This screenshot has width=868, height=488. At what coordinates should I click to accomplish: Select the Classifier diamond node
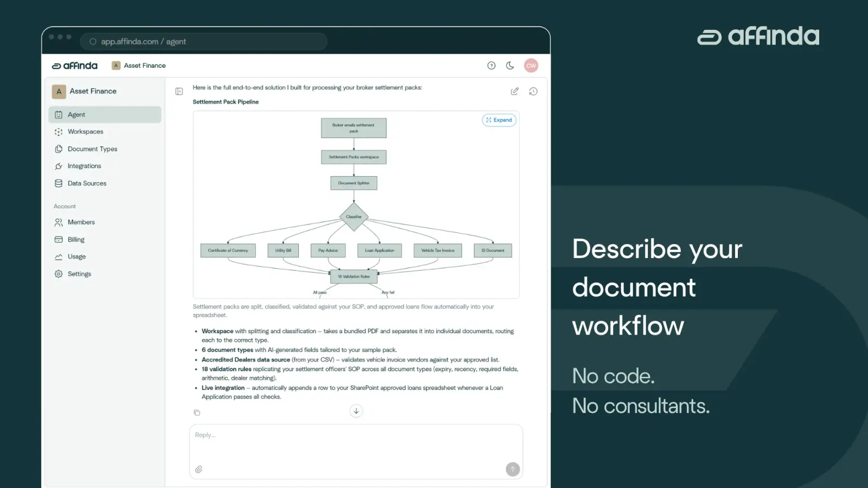tap(354, 217)
